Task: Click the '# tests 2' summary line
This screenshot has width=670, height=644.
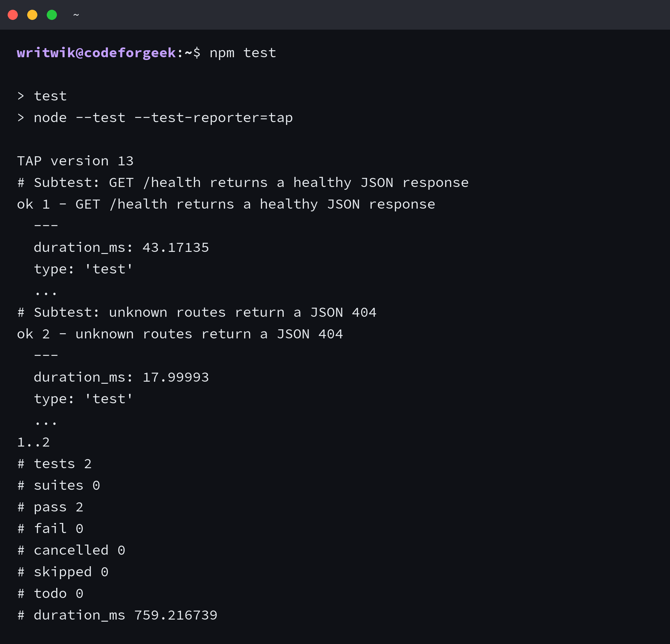Action: 54,464
